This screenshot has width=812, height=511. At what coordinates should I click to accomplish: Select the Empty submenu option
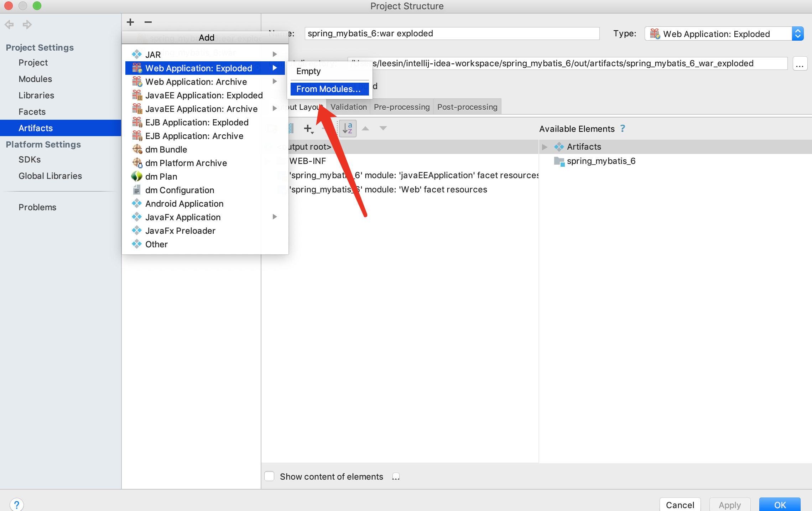(x=308, y=71)
